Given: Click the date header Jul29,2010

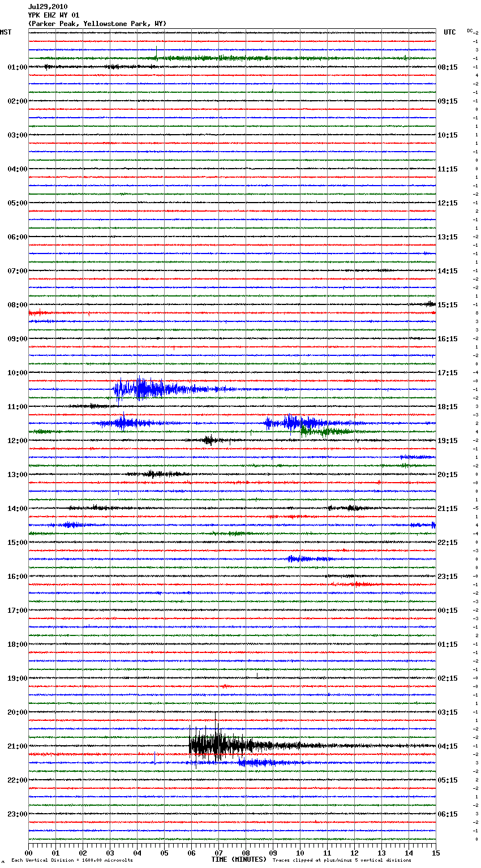Looking at the screenshot, I should click(x=48, y=7).
